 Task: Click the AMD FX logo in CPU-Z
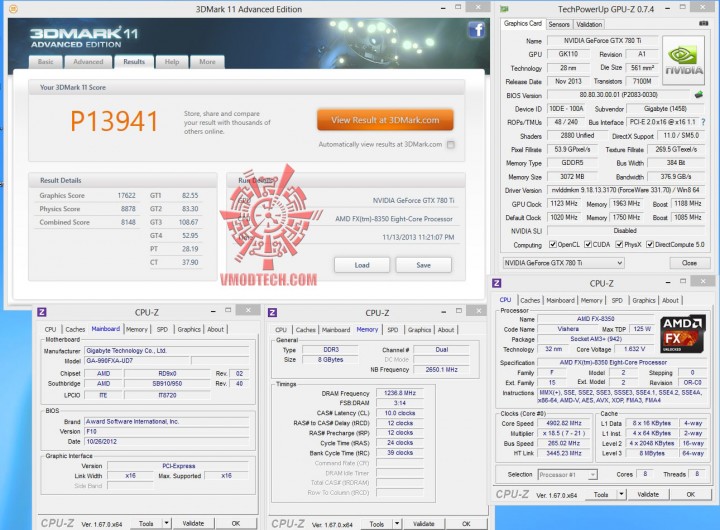pyautogui.click(x=683, y=334)
